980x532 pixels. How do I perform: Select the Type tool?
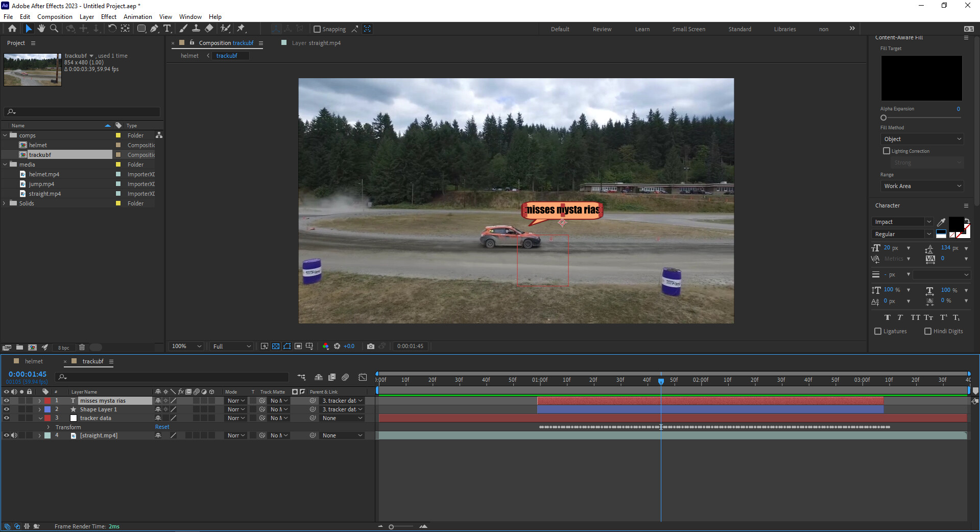click(x=167, y=29)
